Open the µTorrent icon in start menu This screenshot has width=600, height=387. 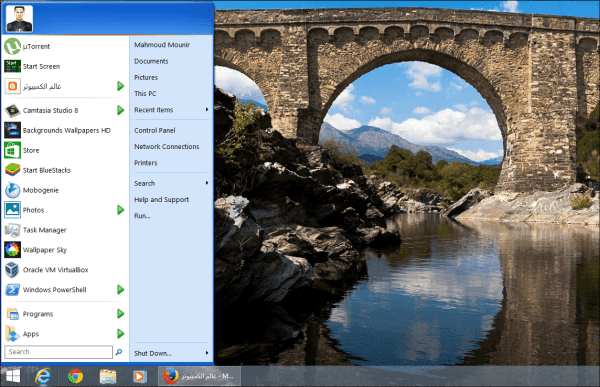coord(12,46)
